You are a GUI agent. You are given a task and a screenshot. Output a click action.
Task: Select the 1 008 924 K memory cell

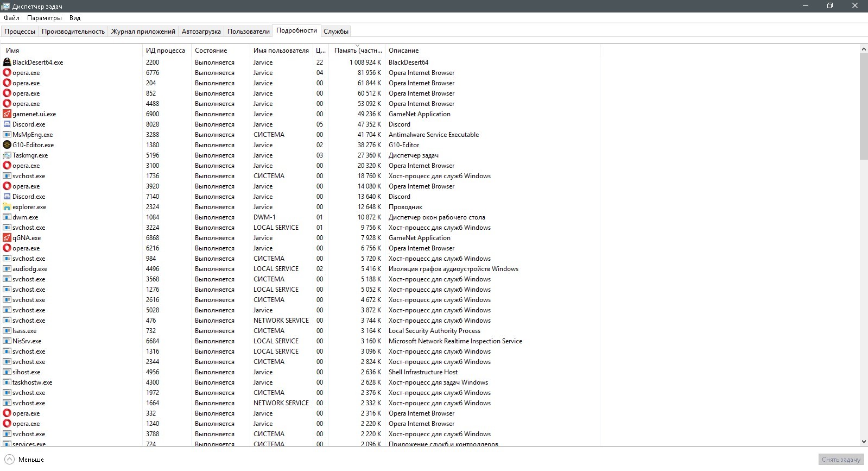click(x=365, y=62)
